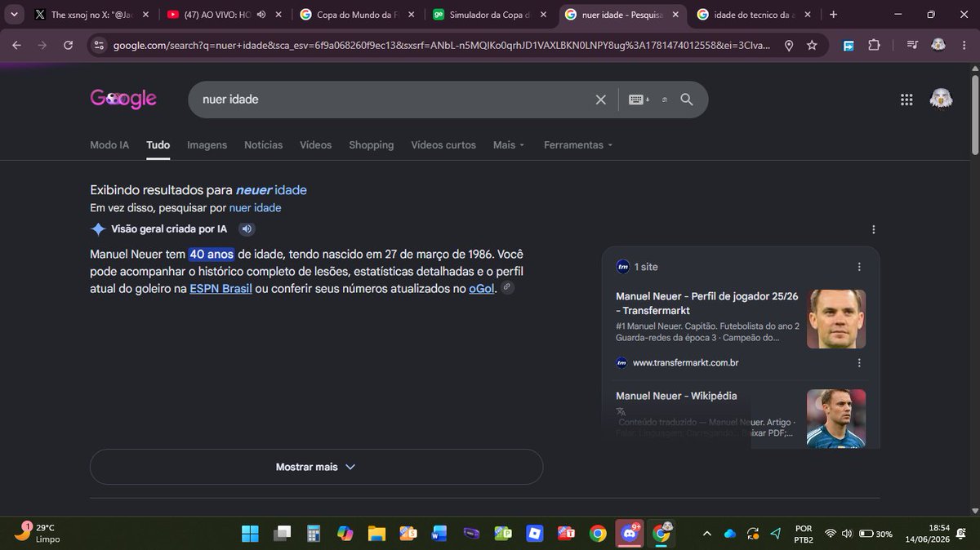Switch to Simulador da Copa browser tab
980x550 pixels.
point(490,14)
